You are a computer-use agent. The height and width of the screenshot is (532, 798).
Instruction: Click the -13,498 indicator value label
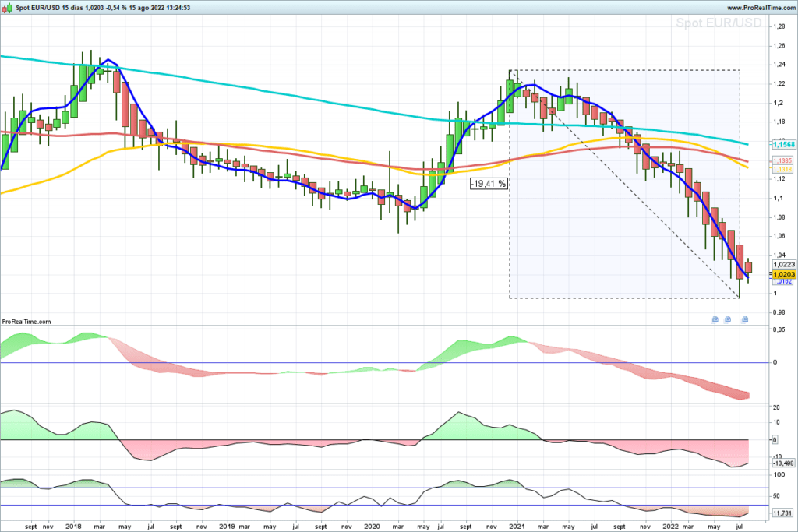[783, 463]
